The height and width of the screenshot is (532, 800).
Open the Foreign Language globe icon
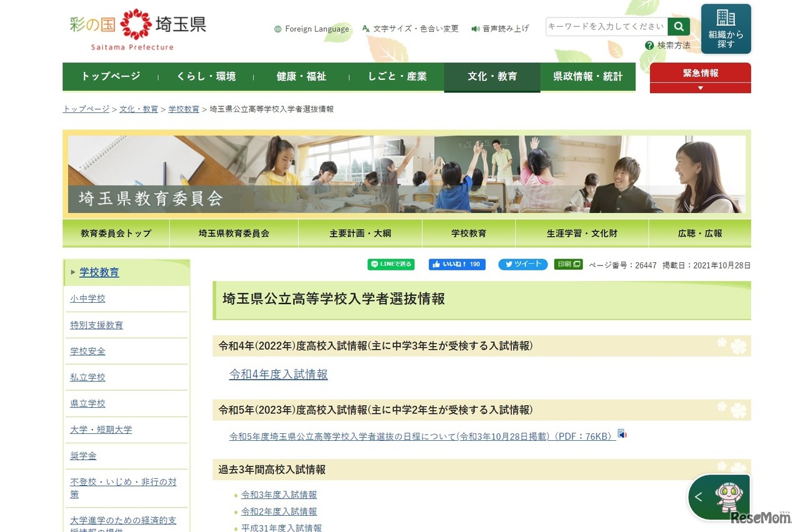pos(277,29)
